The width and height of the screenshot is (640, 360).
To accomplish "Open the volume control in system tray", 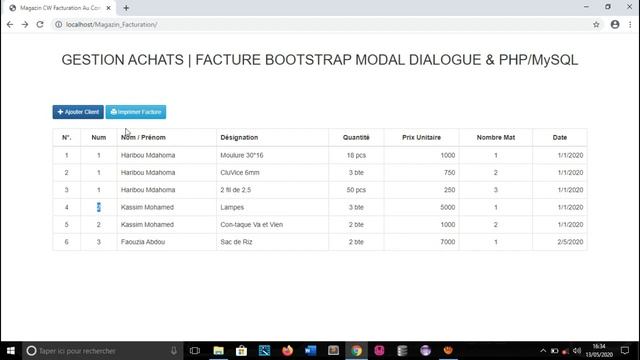I will (577, 351).
